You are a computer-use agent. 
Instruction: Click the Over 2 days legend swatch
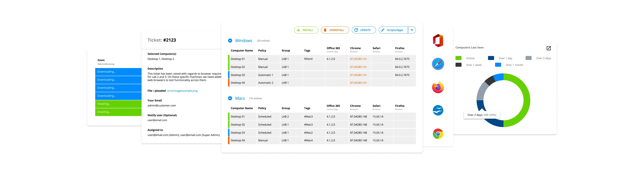528,58
